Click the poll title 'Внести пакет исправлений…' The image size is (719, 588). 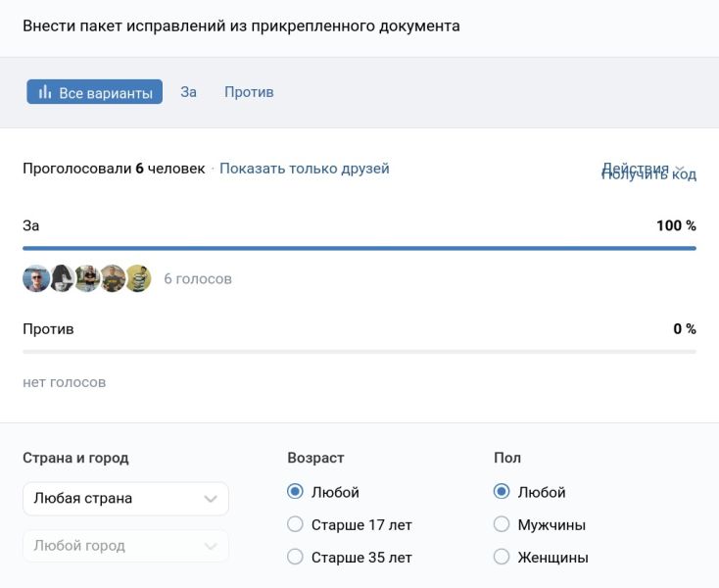tap(241, 25)
